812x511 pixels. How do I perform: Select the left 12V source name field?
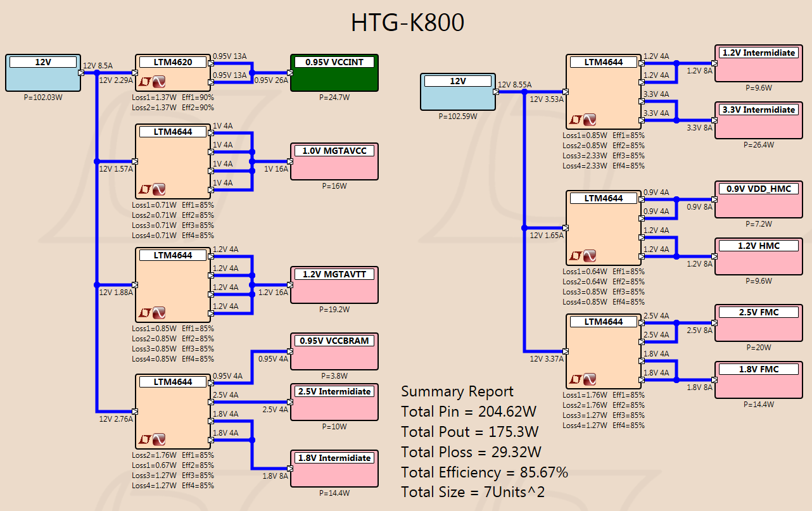pyautogui.click(x=43, y=62)
